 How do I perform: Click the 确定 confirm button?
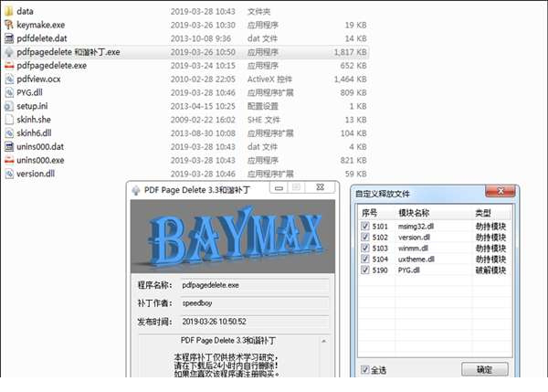(x=485, y=370)
